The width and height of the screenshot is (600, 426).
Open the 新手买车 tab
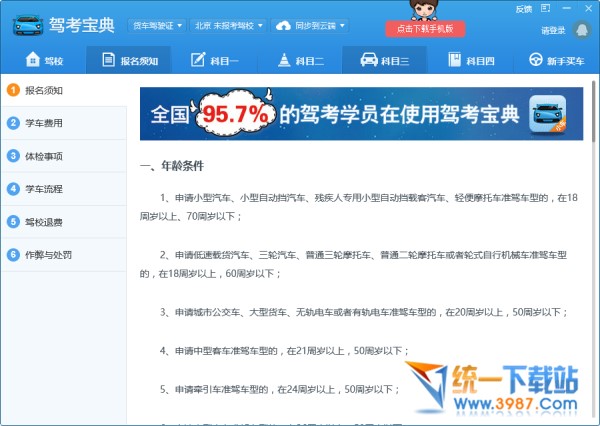(556, 60)
